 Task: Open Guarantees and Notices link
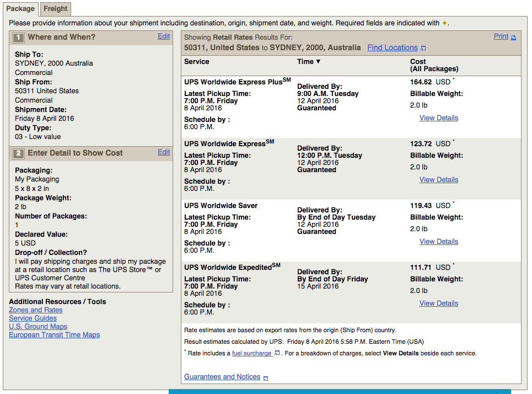222,377
